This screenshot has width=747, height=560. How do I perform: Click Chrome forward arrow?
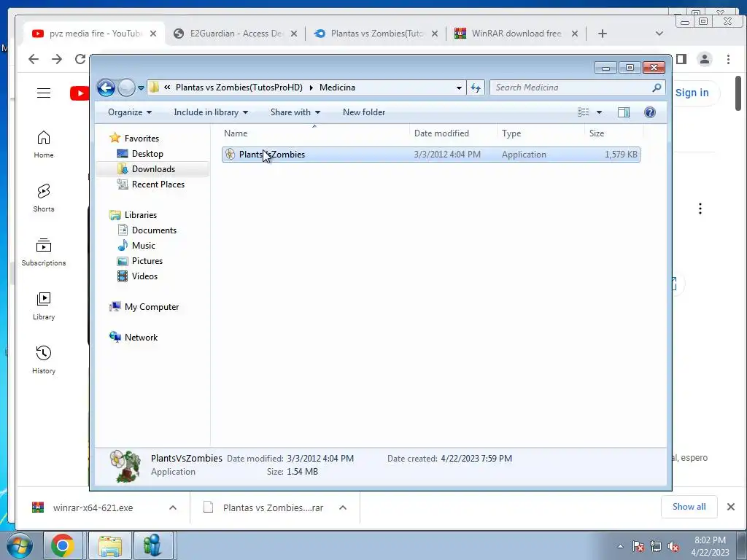[57, 59]
